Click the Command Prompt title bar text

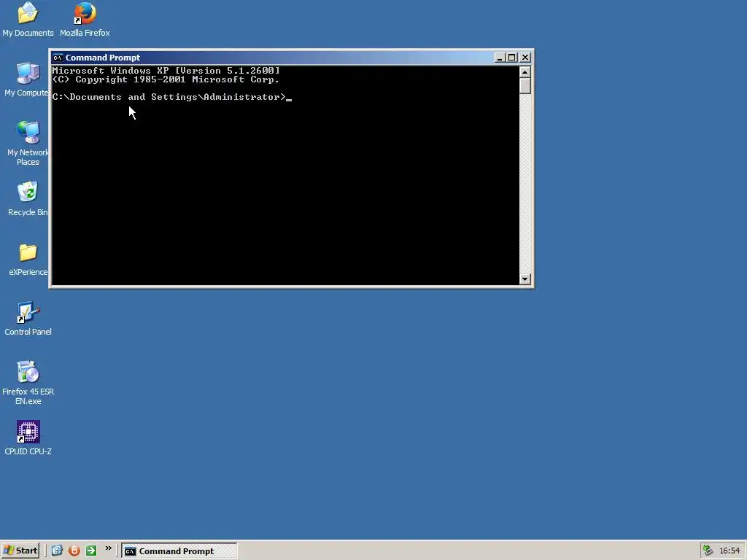pos(102,58)
